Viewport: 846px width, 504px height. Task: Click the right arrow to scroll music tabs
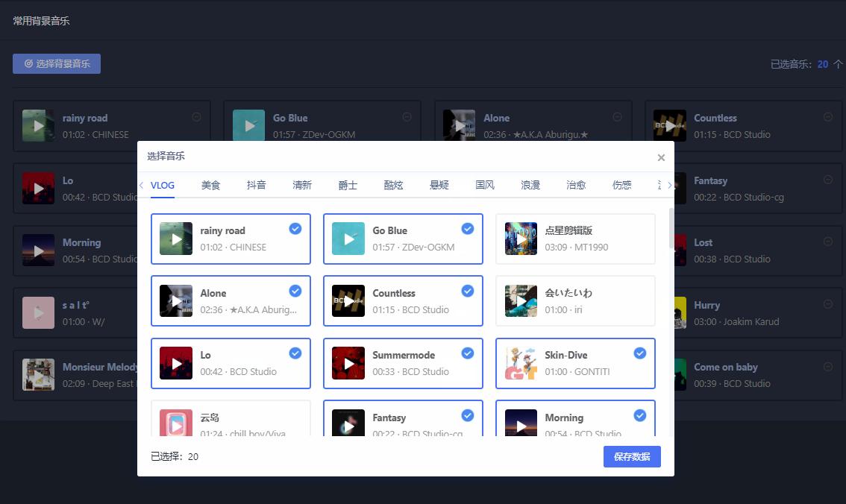click(x=669, y=184)
